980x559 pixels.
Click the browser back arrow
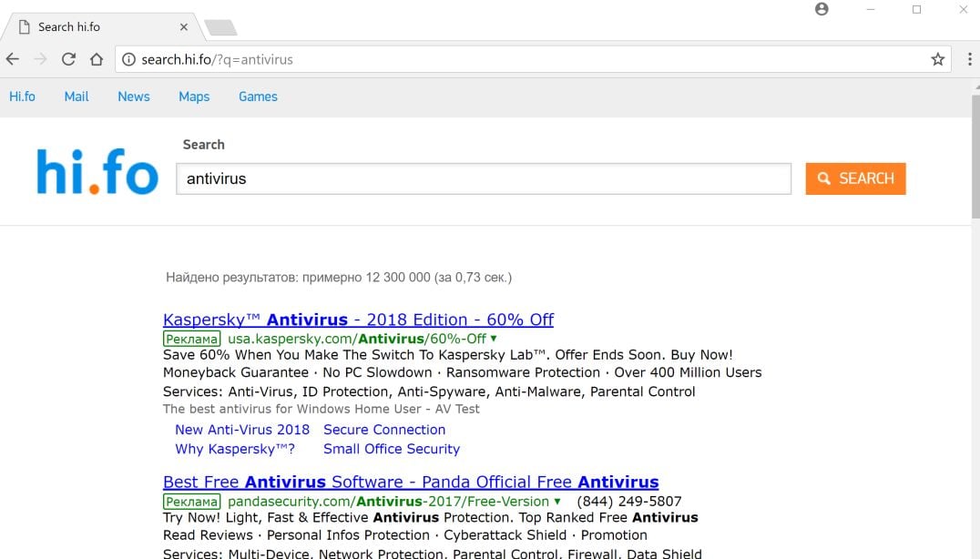click(12, 59)
